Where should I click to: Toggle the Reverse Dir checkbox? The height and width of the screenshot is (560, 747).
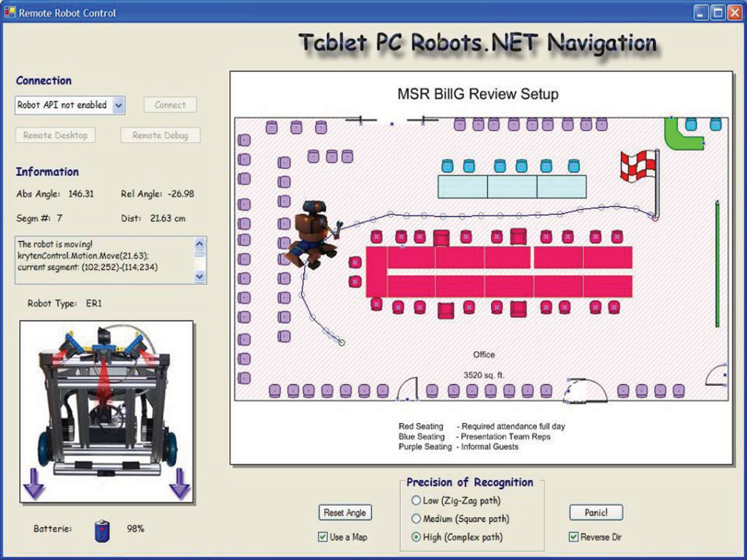pos(573,537)
